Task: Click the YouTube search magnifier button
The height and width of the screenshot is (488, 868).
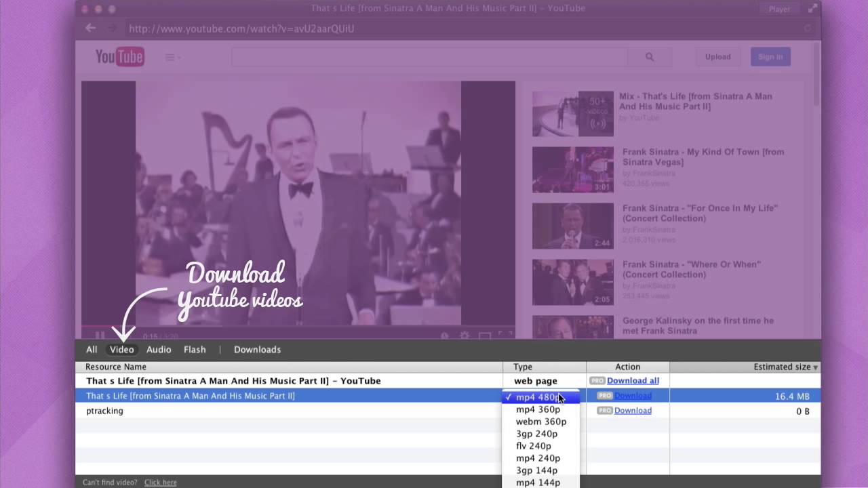Action: 649,57
